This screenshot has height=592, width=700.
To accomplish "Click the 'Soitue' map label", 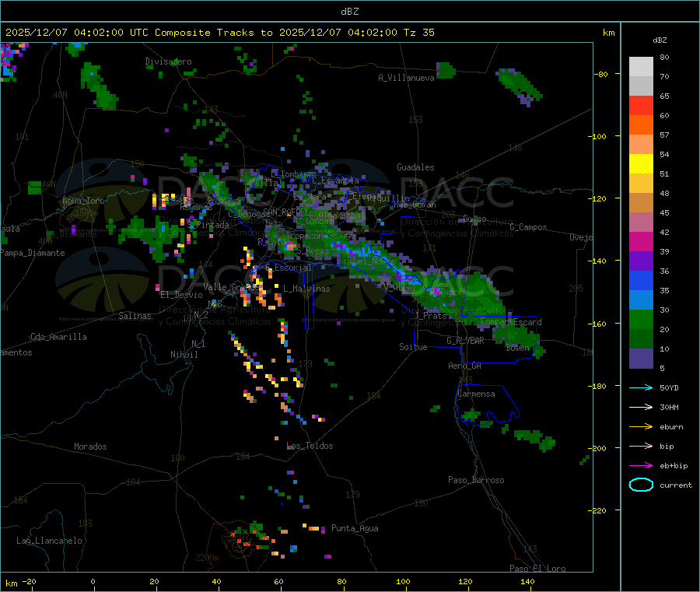I will pos(413,347).
